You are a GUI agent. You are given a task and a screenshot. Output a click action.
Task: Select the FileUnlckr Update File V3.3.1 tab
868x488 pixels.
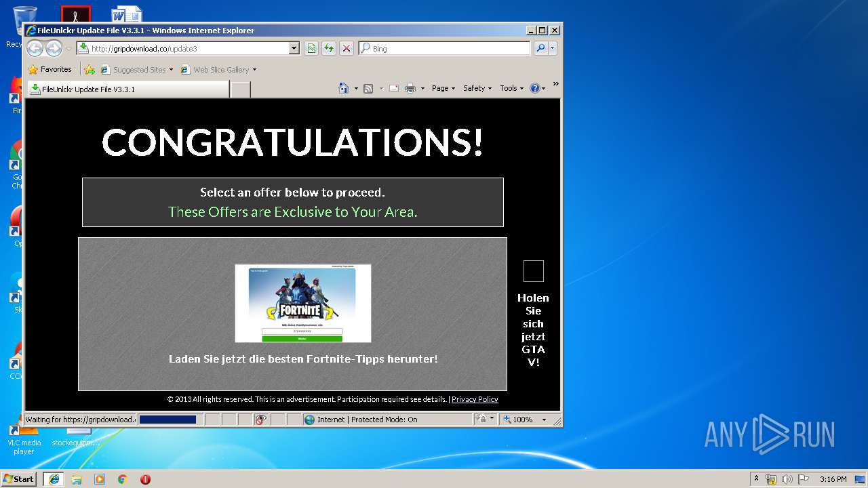point(127,89)
